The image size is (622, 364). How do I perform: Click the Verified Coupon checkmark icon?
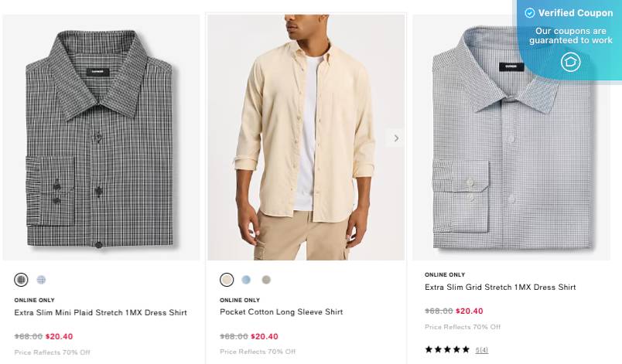[x=530, y=13]
